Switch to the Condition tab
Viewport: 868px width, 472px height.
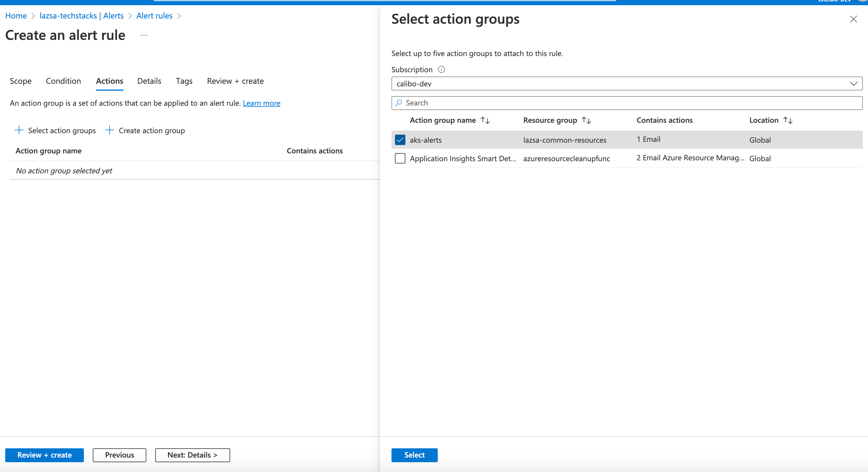[63, 81]
